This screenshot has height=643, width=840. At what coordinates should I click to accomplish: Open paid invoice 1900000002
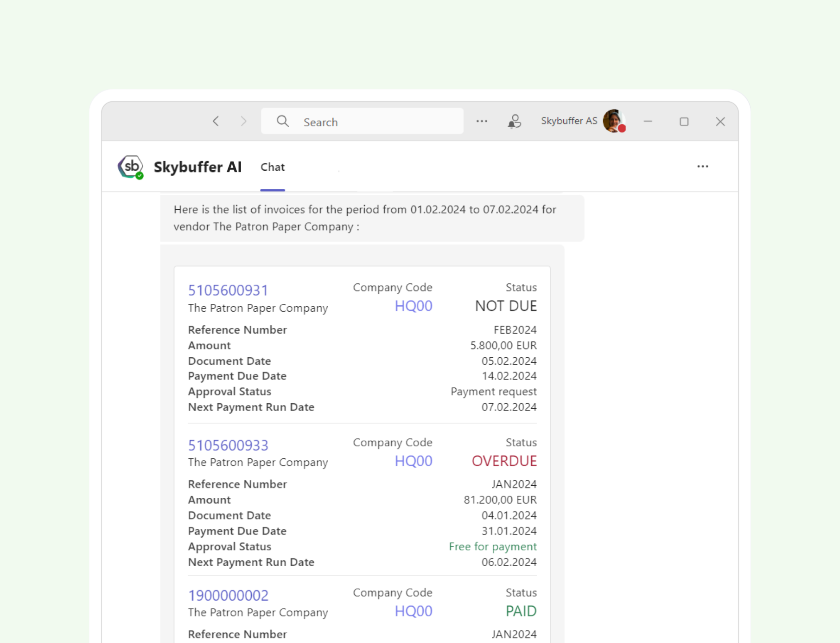(x=228, y=595)
